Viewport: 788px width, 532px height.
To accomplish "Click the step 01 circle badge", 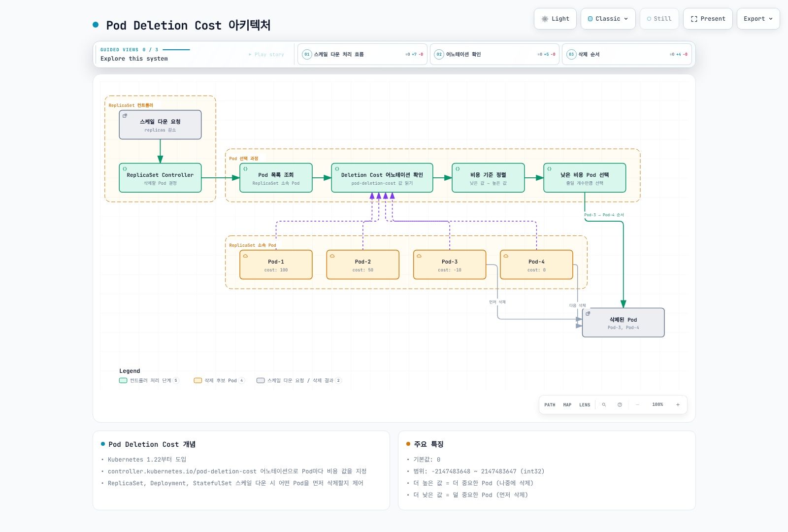I will (307, 54).
